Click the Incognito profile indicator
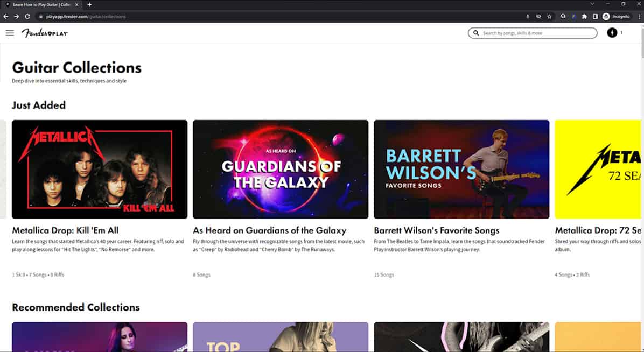Viewport: 644px width, 352px height. pyautogui.click(x=616, y=17)
